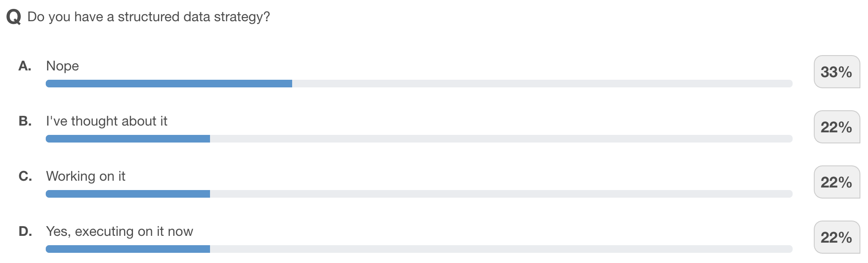Click the bold Q question icon
The height and width of the screenshot is (263, 868).
[x=14, y=17]
